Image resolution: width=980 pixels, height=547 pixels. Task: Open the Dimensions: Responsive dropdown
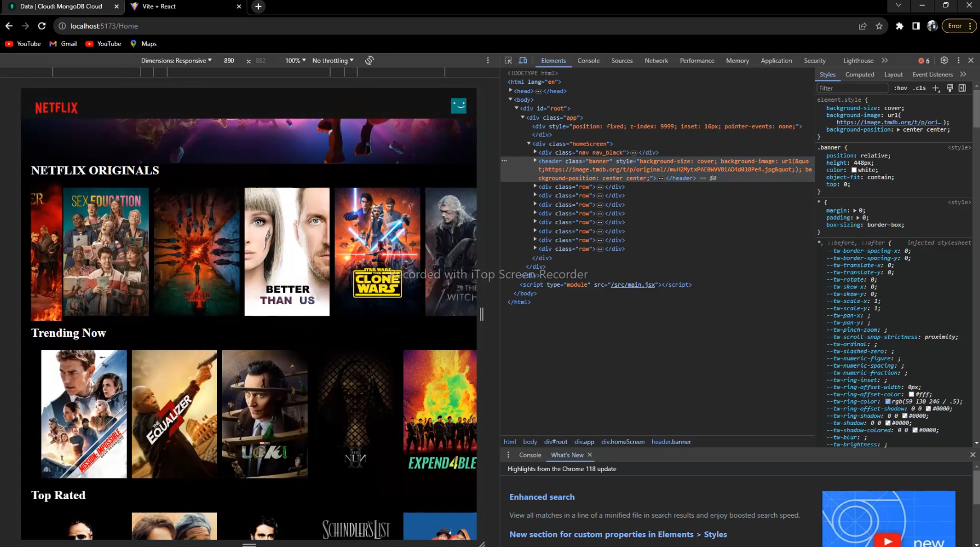(176, 60)
